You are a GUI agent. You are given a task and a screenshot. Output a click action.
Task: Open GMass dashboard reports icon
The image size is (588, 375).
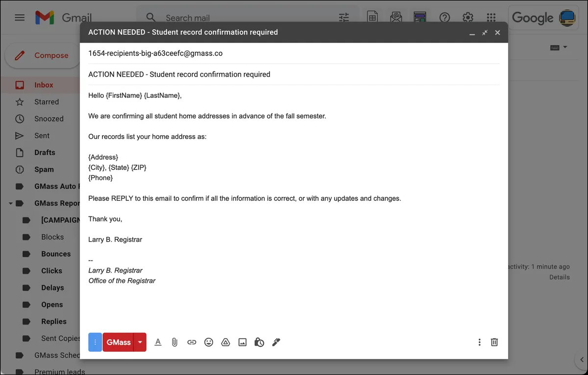click(x=420, y=18)
